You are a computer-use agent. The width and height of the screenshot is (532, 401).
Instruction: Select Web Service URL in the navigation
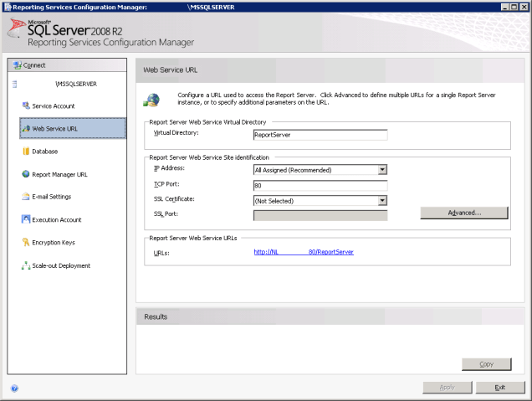54,129
